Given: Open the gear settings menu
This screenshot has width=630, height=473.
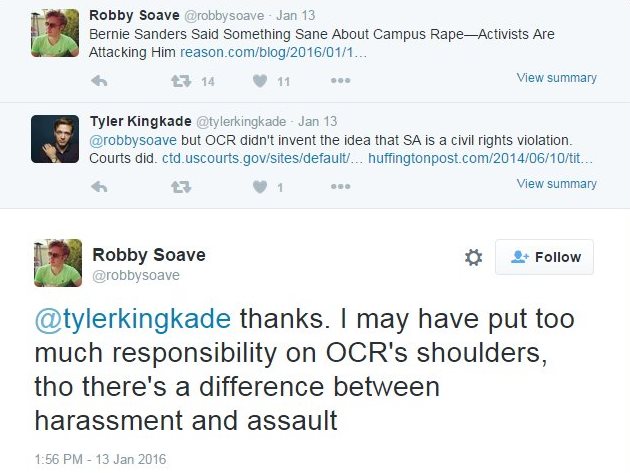Looking at the screenshot, I should tap(473, 257).
